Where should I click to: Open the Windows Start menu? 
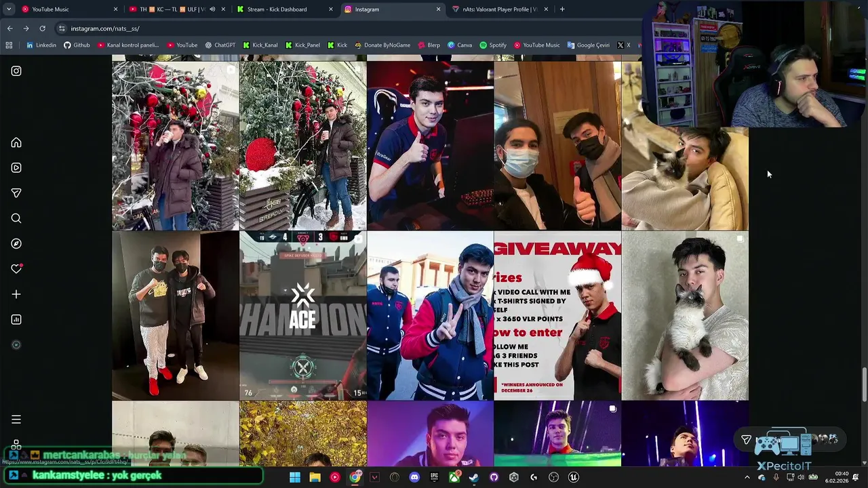pyautogui.click(x=295, y=477)
